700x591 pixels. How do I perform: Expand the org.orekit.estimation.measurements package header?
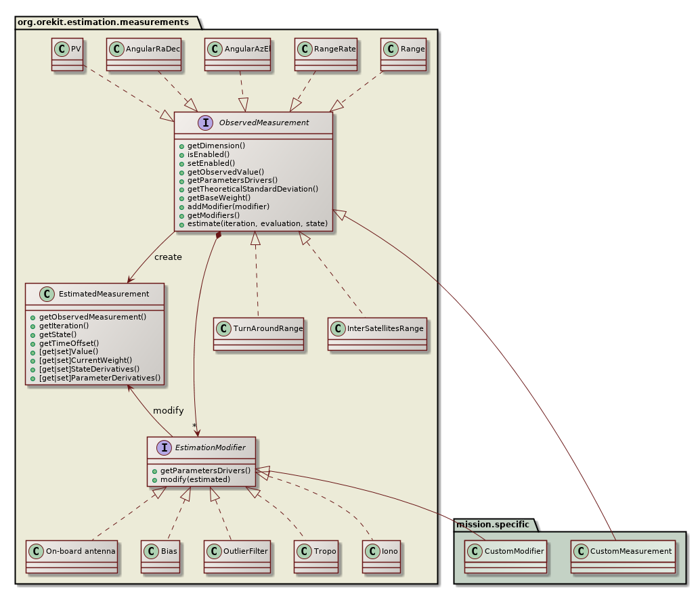102,22
